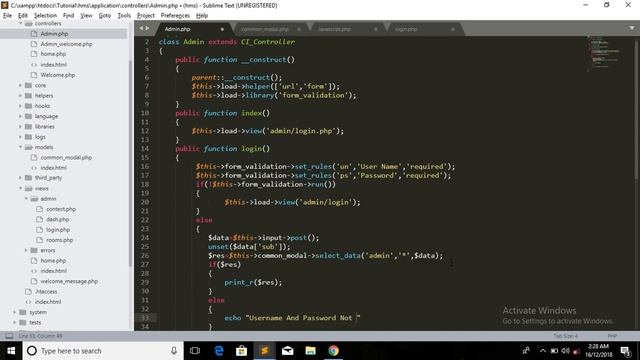
Task: Close the common_modal.php tab
Action: (x=299, y=29)
